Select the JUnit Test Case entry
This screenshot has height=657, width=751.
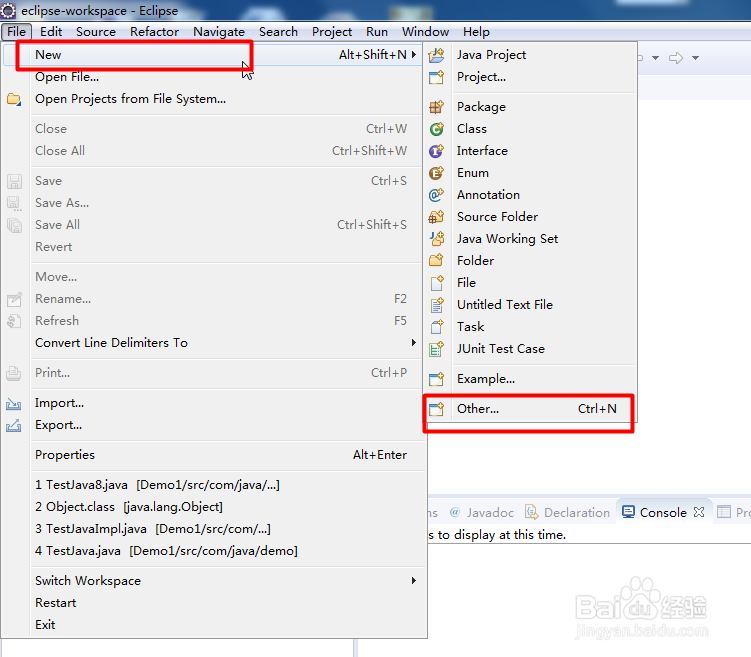[531, 349]
